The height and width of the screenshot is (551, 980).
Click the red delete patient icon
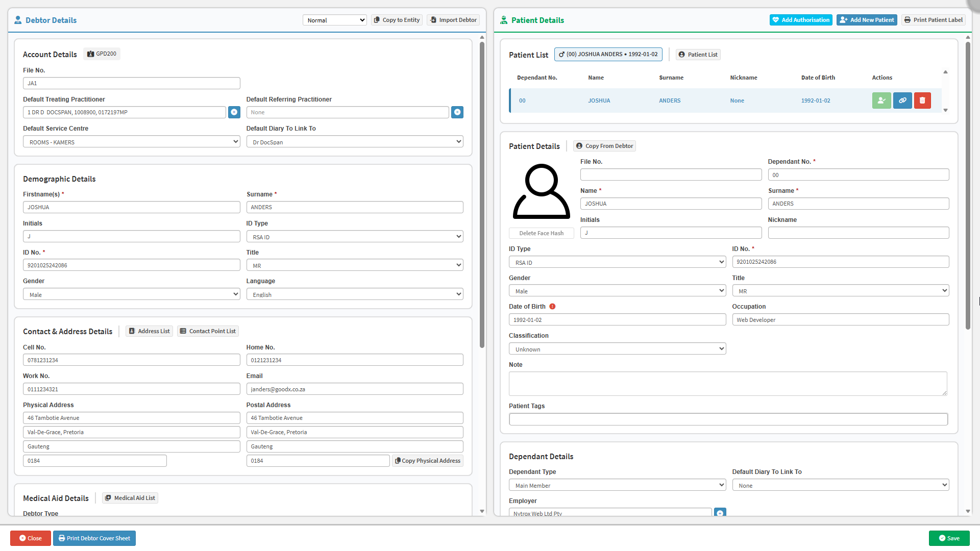point(922,101)
